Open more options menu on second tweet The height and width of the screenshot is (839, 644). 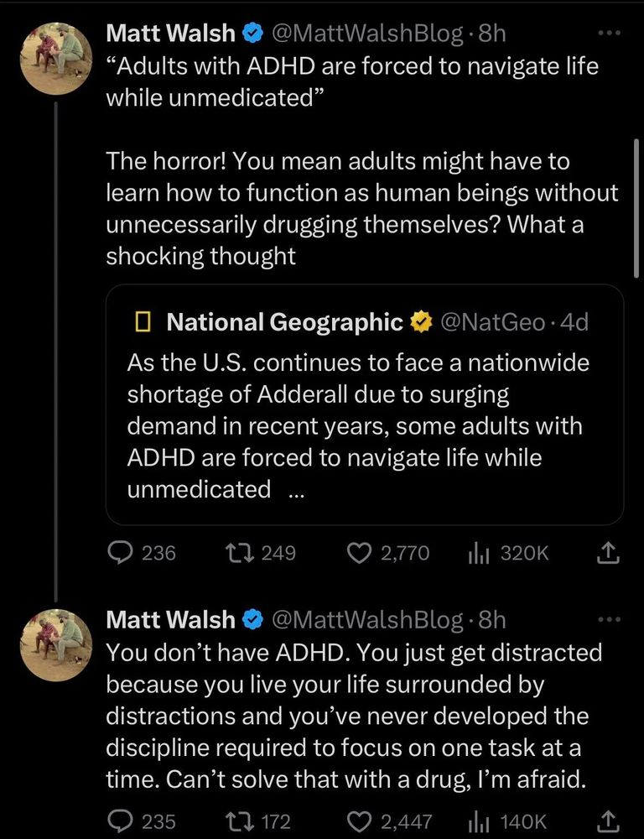[609, 618]
